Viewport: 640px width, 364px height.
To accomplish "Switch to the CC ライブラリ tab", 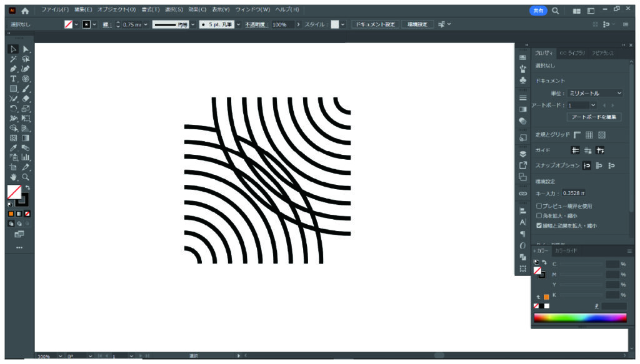I will click(572, 53).
